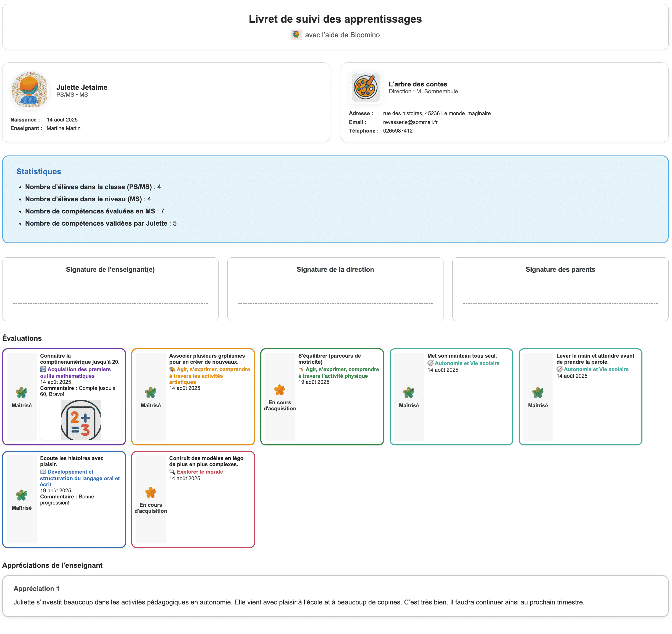Click Maîtrisé flower on Ecoute les histoires card
Image resolution: width=672 pixels, height=634 pixels.
click(22, 495)
